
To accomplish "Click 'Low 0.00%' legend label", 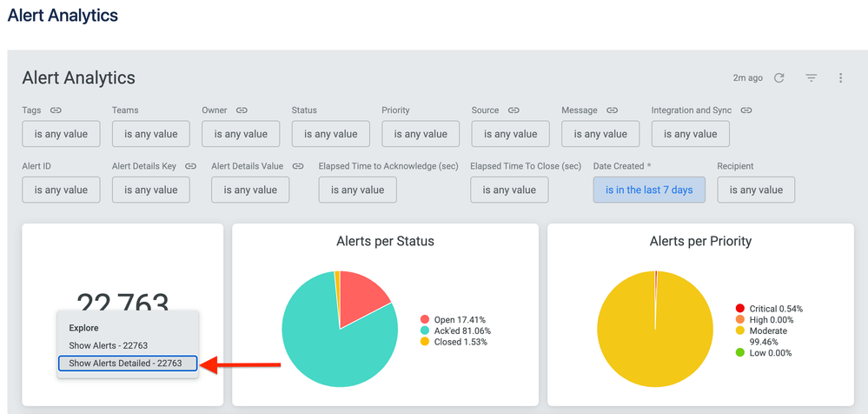I will coord(771,353).
